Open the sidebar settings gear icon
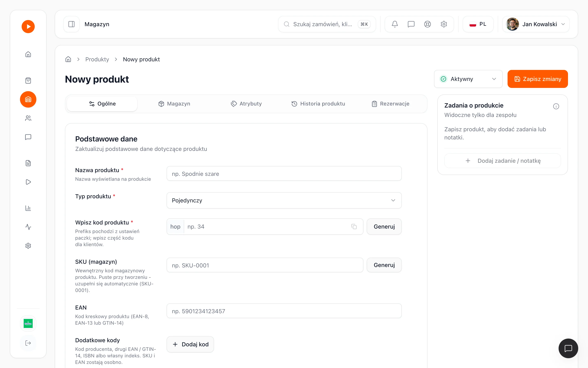Image resolution: width=588 pixels, height=368 pixels. (28, 246)
